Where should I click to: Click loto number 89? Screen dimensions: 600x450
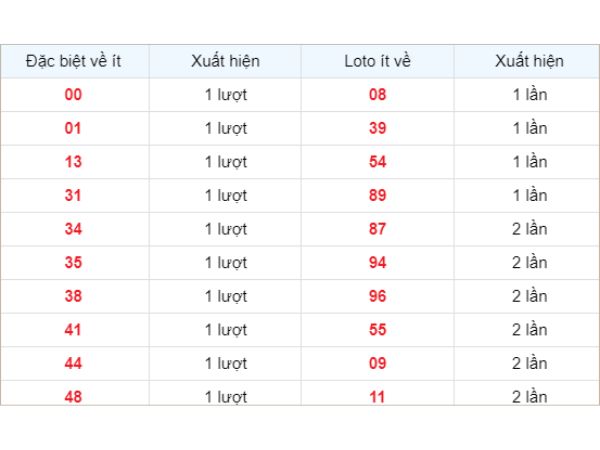(x=377, y=195)
